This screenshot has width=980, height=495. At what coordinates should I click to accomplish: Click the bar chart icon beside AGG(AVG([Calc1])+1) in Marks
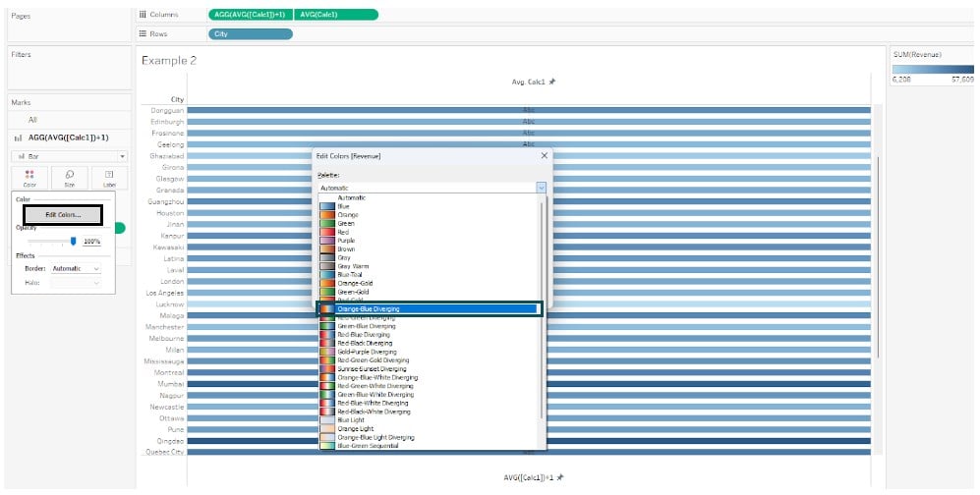click(18, 137)
